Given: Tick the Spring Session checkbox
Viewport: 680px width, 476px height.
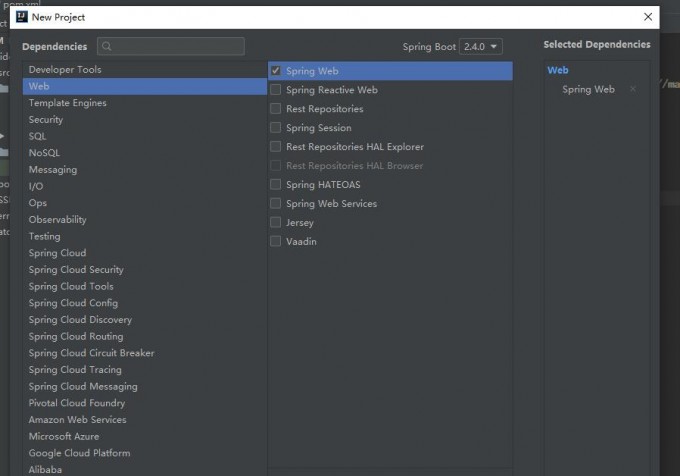Looking at the screenshot, I should coord(275,127).
